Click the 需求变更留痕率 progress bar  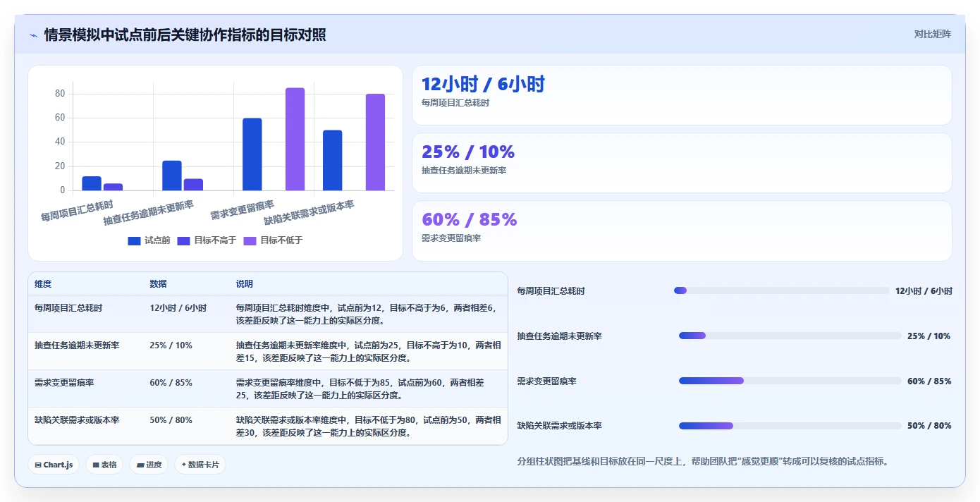pos(790,381)
